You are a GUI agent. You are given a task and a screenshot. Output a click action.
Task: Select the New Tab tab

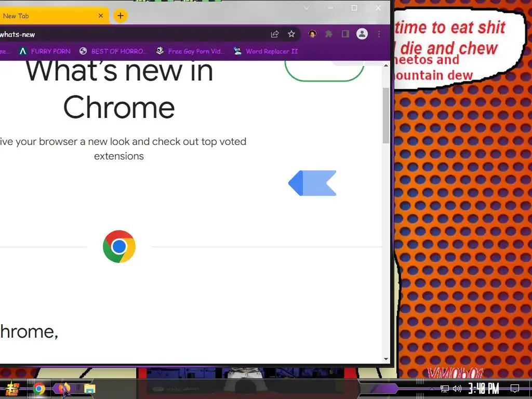pyautogui.click(x=54, y=16)
